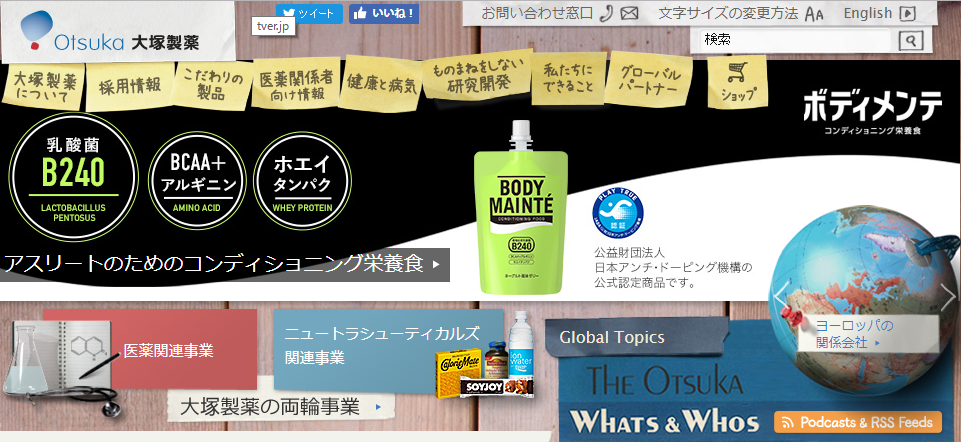Screen dimensions: 961x442
Task: Click the arrow icon next to English
Action: tap(908, 13)
